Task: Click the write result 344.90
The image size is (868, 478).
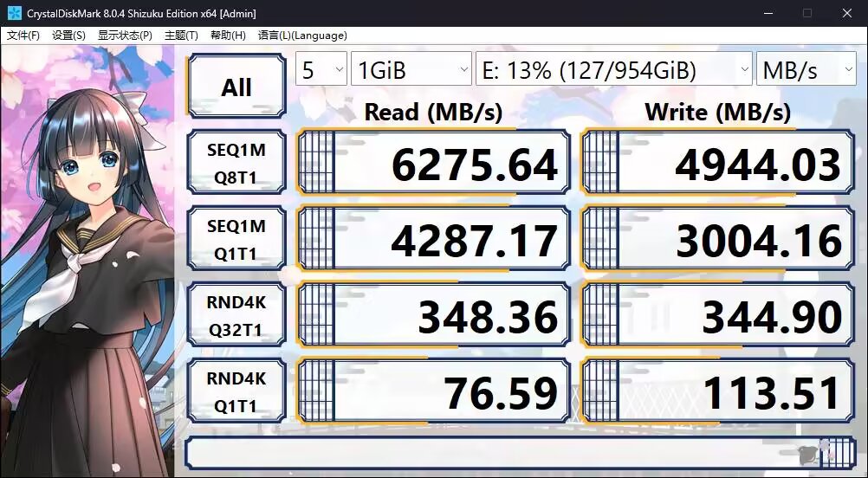Action: [x=718, y=315]
